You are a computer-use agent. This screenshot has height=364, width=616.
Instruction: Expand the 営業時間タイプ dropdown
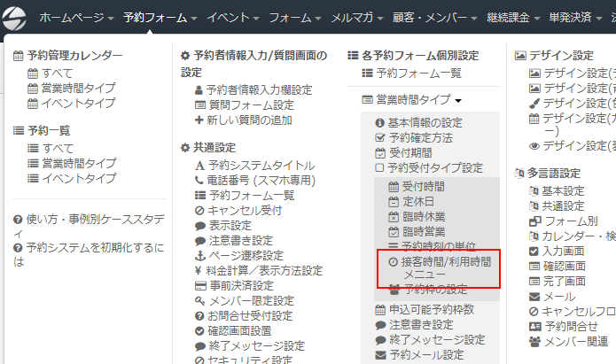point(412,100)
